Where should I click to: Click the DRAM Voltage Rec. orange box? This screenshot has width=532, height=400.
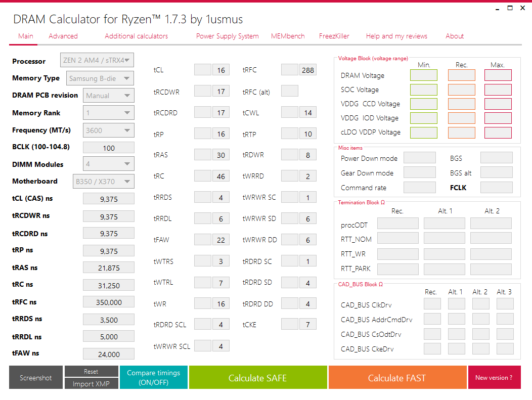[461, 75]
